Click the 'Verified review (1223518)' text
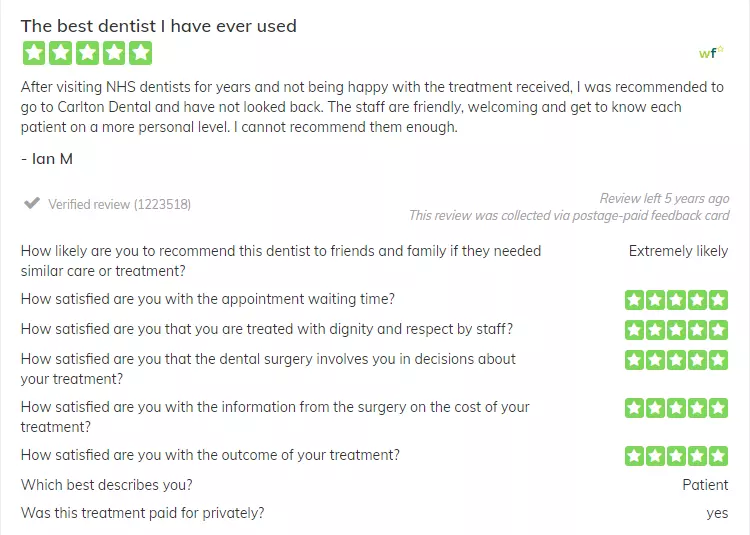This screenshot has height=535, width=750. [120, 205]
